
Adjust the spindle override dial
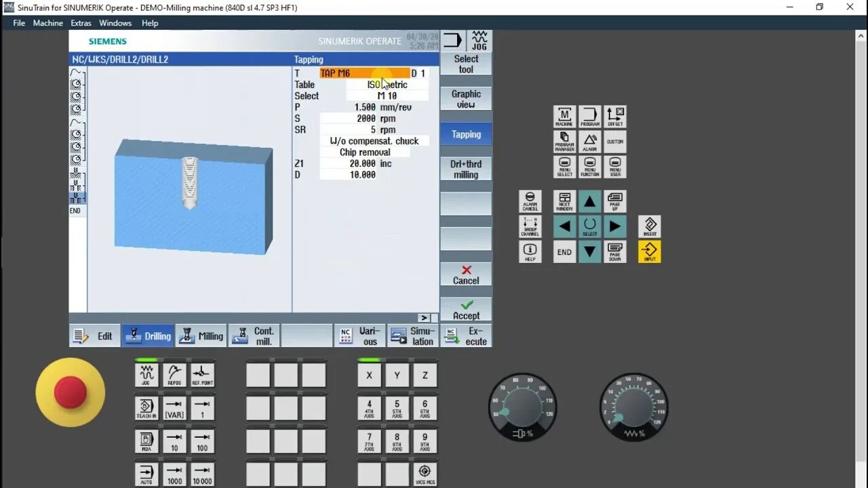pos(522,407)
